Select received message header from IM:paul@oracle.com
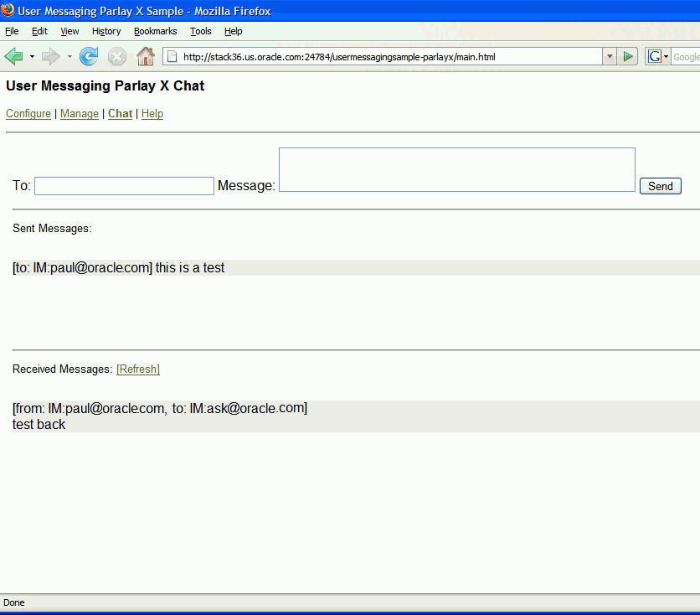The image size is (700, 615). pyautogui.click(x=160, y=409)
